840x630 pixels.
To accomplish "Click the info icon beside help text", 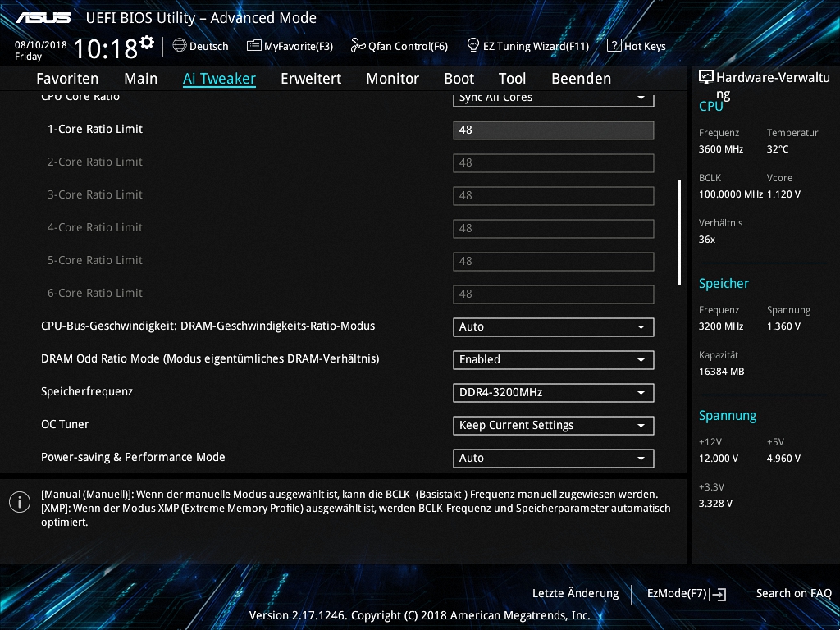I will pyautogui.click(x=20, y=502).
